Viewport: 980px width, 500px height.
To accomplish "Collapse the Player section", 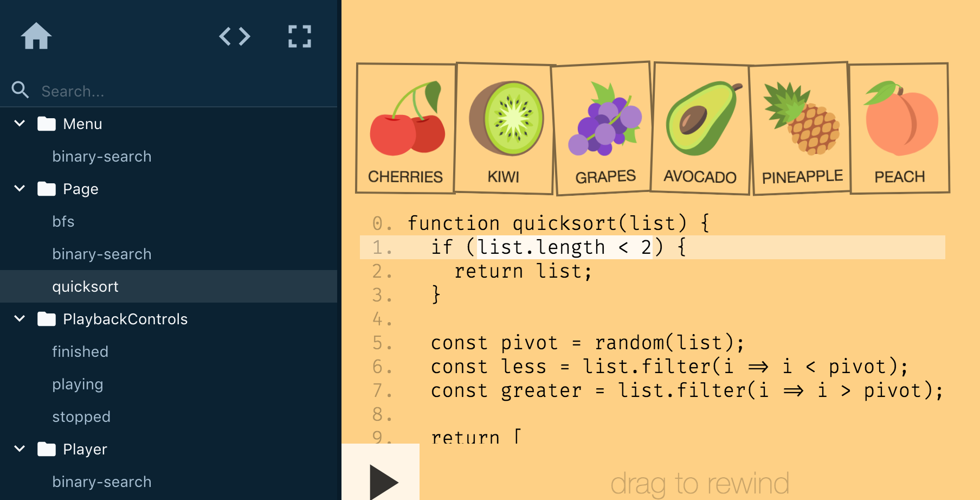I will point(19,449).
